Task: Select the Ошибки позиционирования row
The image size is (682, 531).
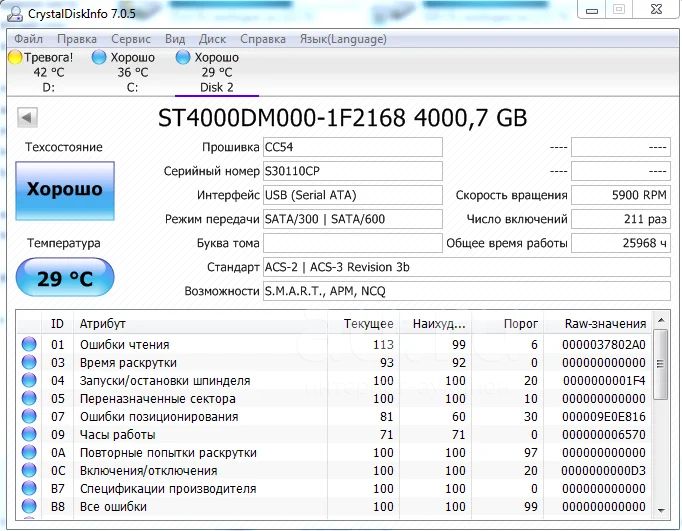Action: (334, 417)
